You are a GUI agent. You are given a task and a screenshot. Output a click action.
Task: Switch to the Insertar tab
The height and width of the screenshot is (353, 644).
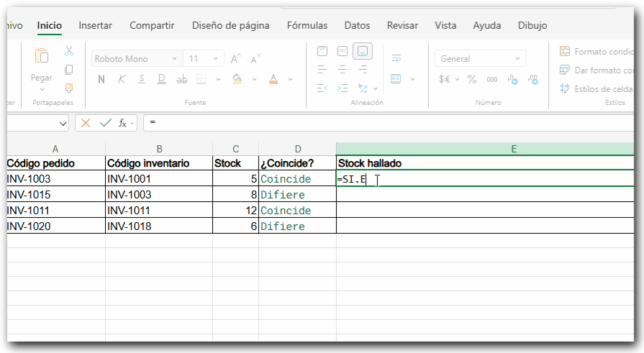[x=95, y=25]
